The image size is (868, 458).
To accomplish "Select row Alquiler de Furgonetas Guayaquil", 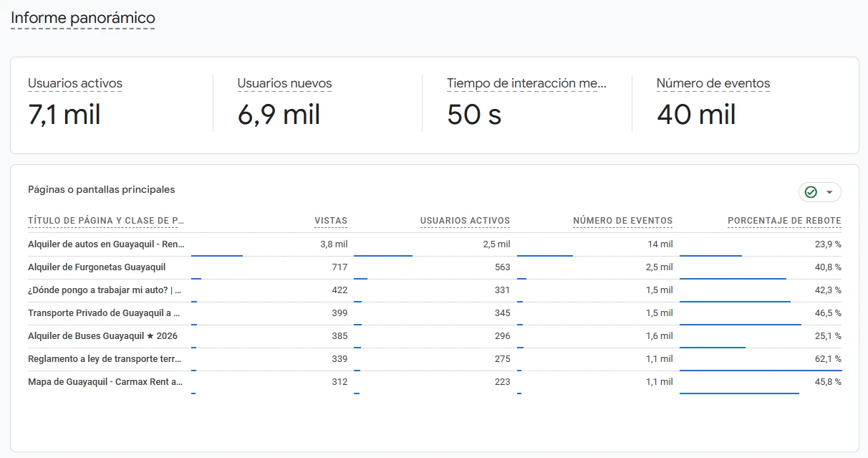I will click(x=435, y=267).
